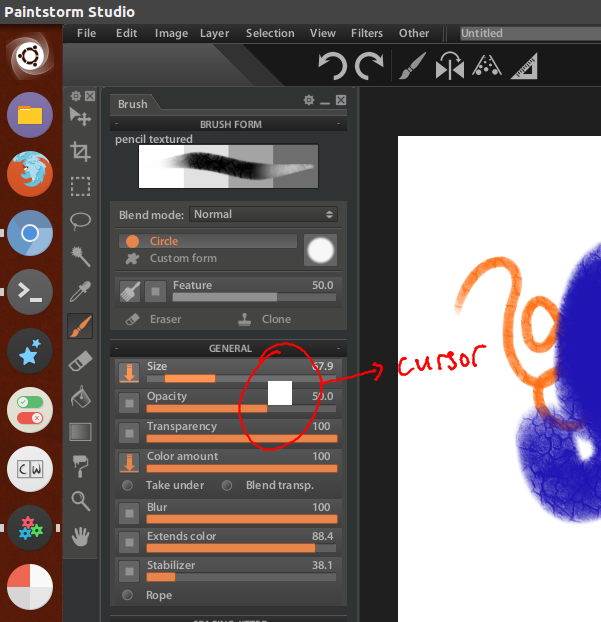Select the Lasso tool
Image resolution: width=601 pixels, height=622 pixels.
[x=80, y=221]
